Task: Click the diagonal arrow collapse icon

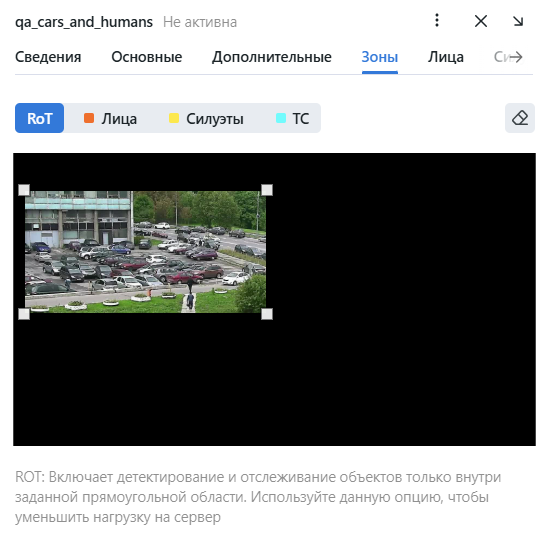Action: pos(518,21)
